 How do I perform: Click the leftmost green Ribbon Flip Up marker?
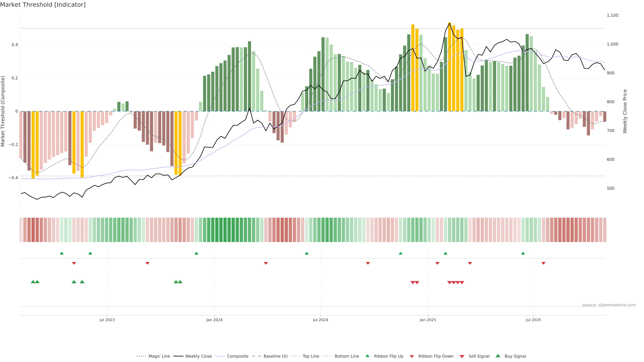pos(62,253)
